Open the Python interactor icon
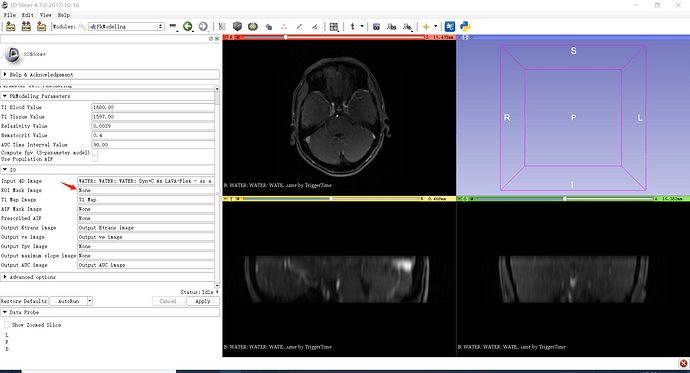Viewport: 690px width, 373px height. click(465, 26)
